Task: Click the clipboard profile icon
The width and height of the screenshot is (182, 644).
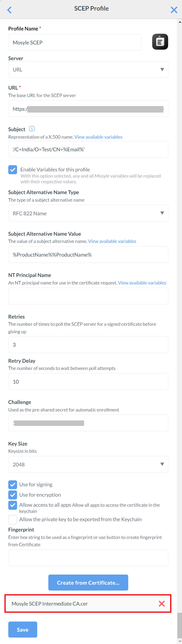Action: (x=160, y=42)
